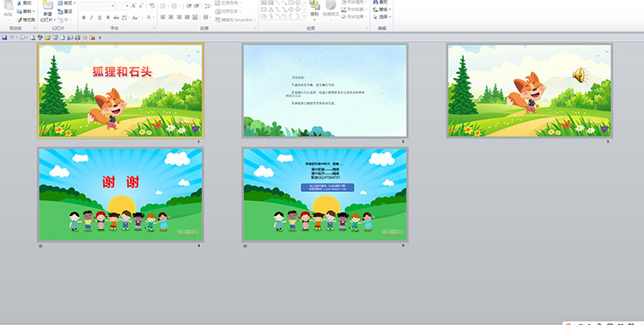Image resolution: width=644 pixels, height=325 pixels.
Task: Click the animation star under slide 4
Action: [40, 246]
